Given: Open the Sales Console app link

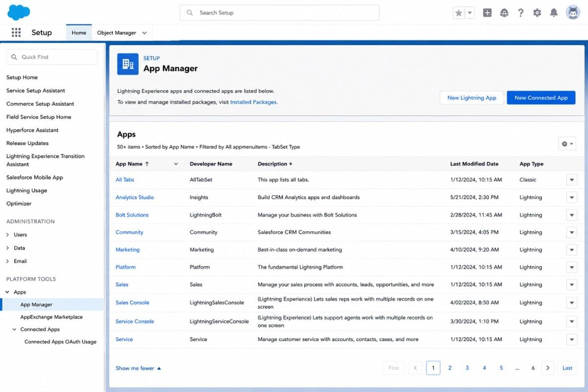Looking at the screenshot, I should point(132,303).
